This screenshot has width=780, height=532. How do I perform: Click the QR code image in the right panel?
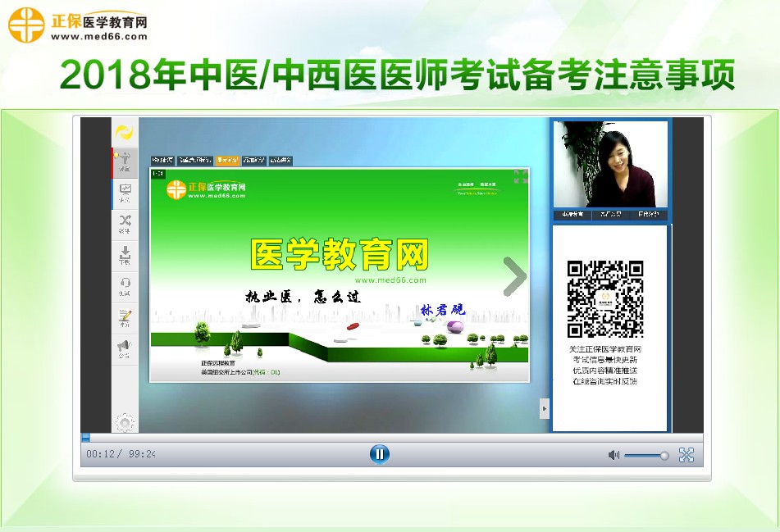click(605, 299)
